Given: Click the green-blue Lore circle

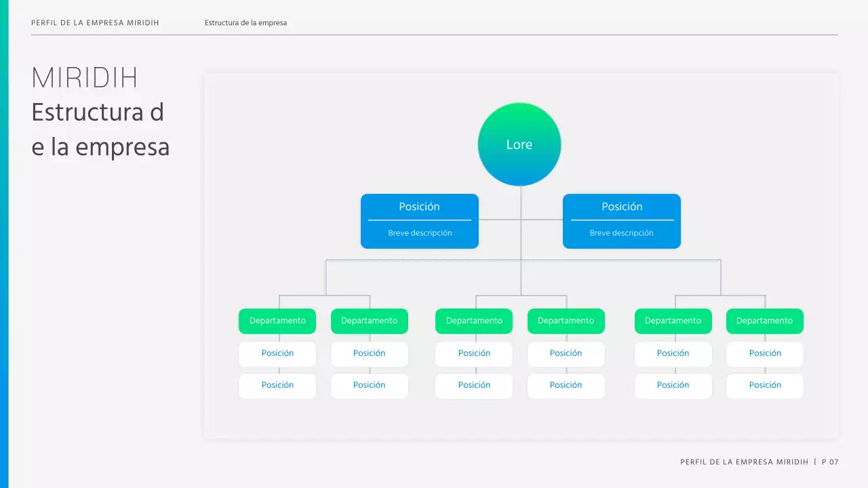Looking at the screenshot, I should pos(519,144).
